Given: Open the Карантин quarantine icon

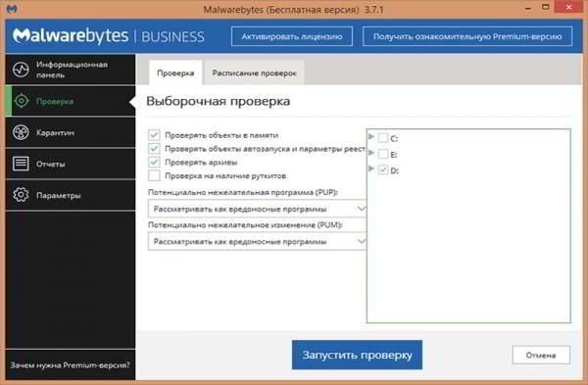Looking at the screenshot, I should [21, 132].
